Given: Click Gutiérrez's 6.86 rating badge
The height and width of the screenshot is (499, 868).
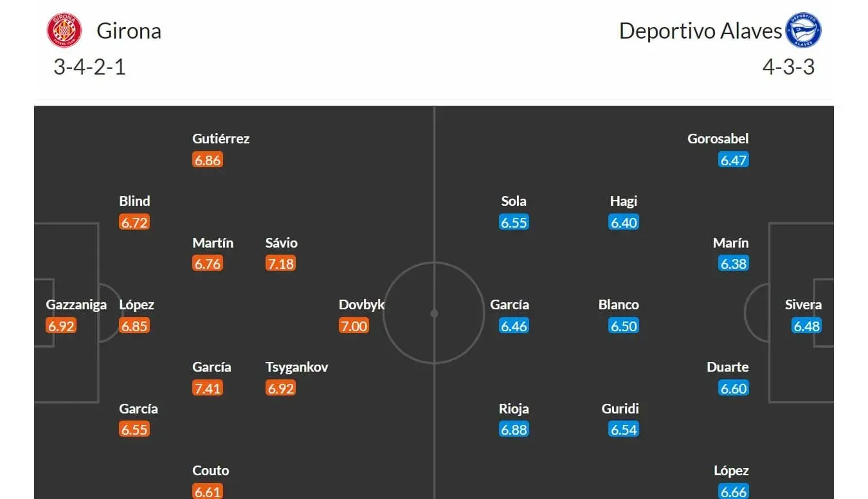Looking at the screenshot, I should (x=208, y=160).
